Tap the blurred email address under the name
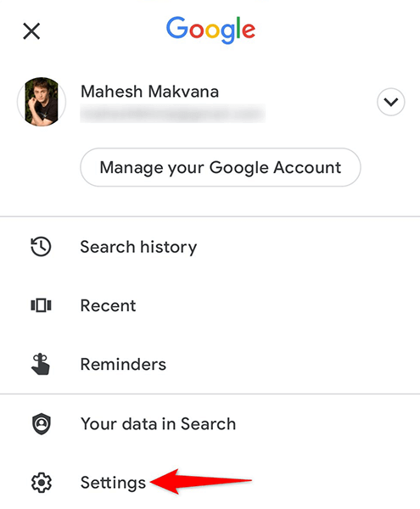Viewport: 420px width, 509px height. 173,114
